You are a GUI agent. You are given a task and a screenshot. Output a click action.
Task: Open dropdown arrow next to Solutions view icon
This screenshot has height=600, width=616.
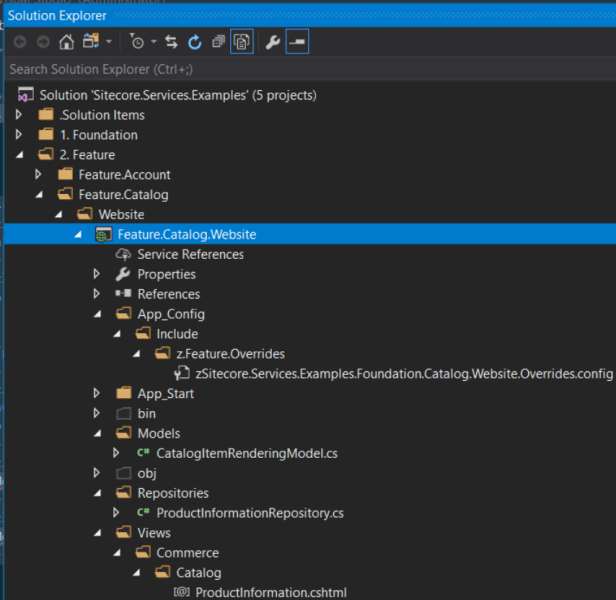tap(109, 42)
